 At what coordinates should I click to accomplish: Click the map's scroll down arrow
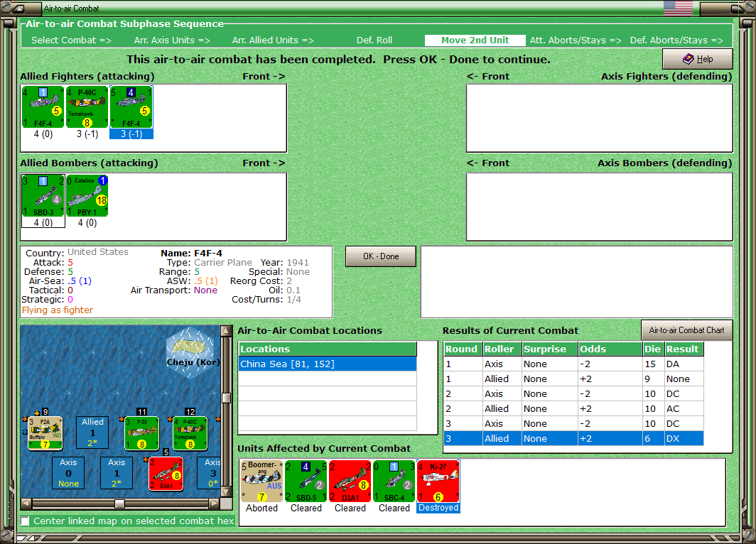[226, 492]
